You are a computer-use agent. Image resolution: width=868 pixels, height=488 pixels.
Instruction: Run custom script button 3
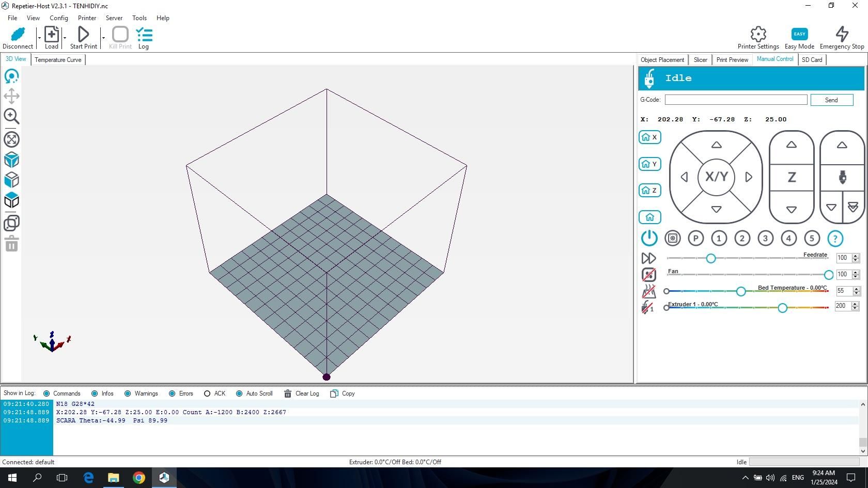[765, 239]
